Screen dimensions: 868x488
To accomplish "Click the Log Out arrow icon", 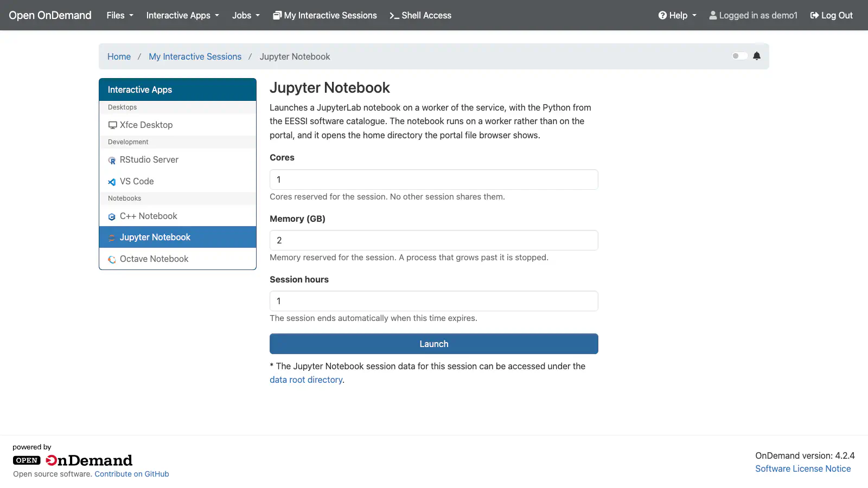I will coord(814,15).
